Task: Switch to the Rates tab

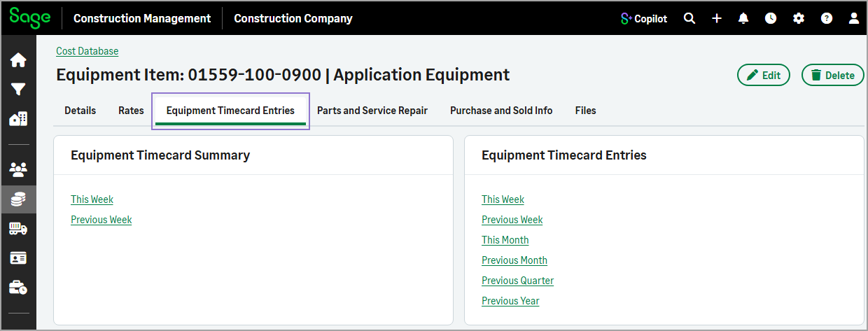Action: click(132, 111)
